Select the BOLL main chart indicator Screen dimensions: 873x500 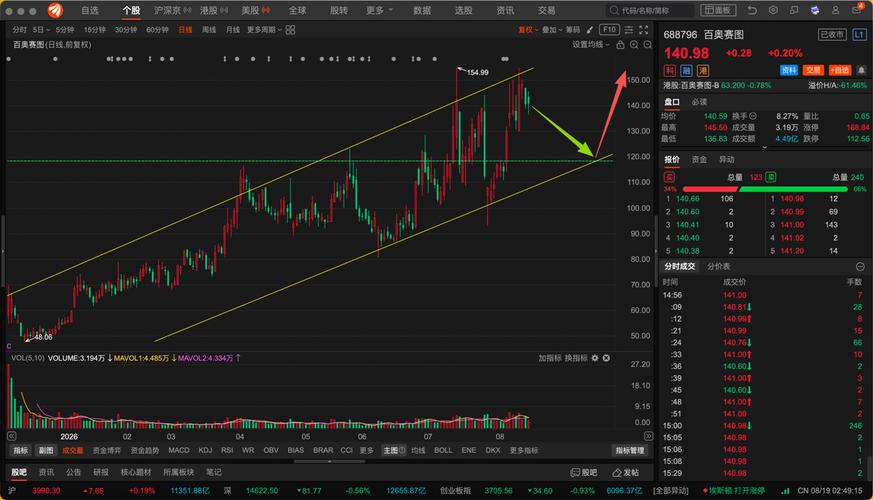click(443, 450)
